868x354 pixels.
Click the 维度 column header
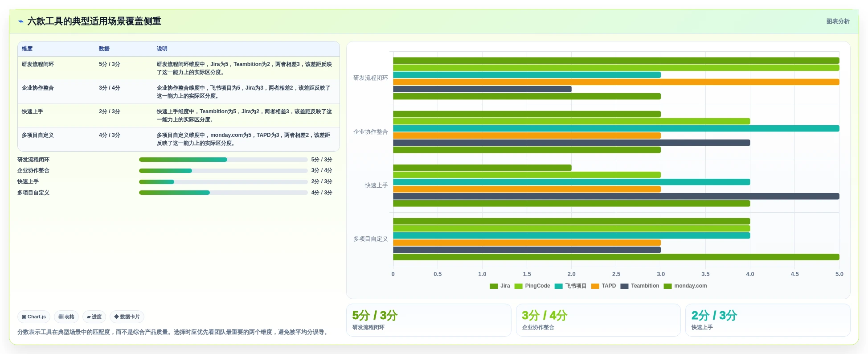click(x=27, y=49)
